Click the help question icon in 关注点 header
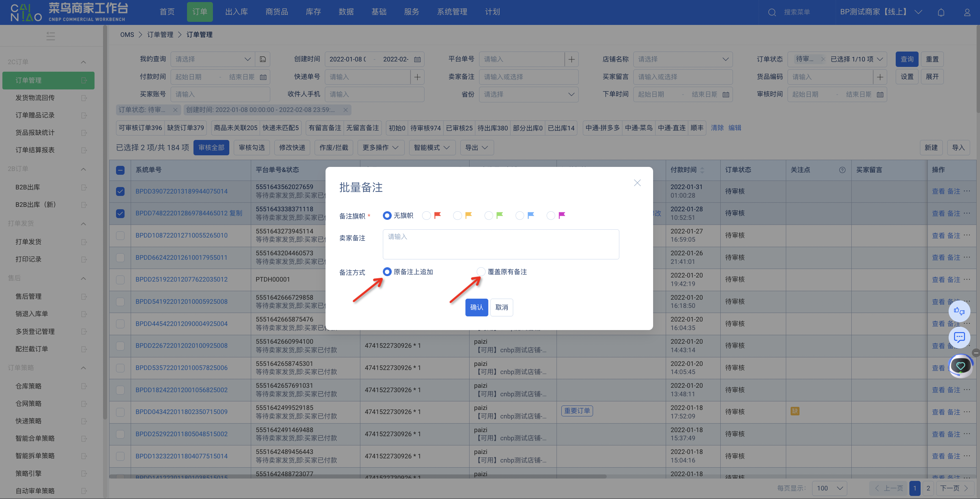 click(842, 170)
